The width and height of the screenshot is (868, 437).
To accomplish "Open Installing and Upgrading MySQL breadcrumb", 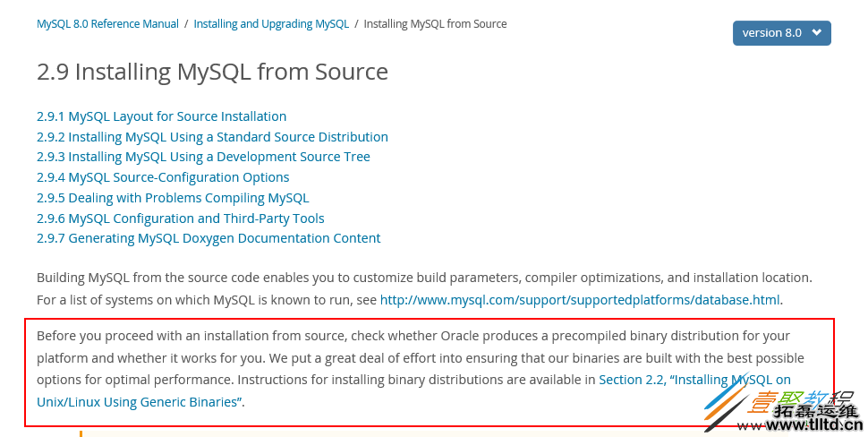I will [x=271, y=24].
